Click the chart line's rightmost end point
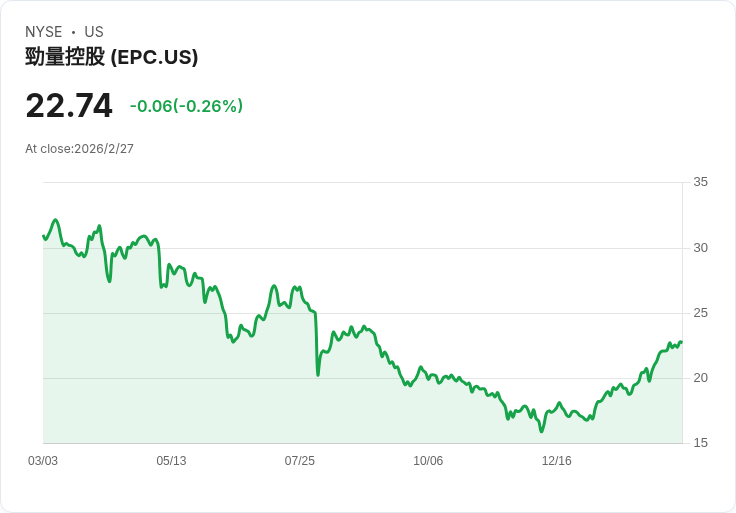 tap(682, 342)
